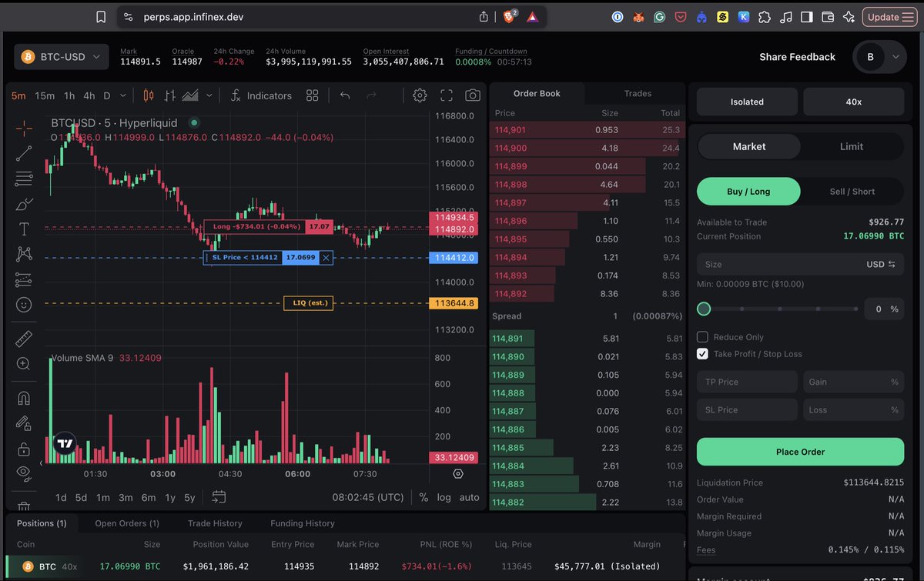The width and height of the screenshot is (924, 581).
Task: Enter fullscreen chart mode
Action: (x=447, y=95)
